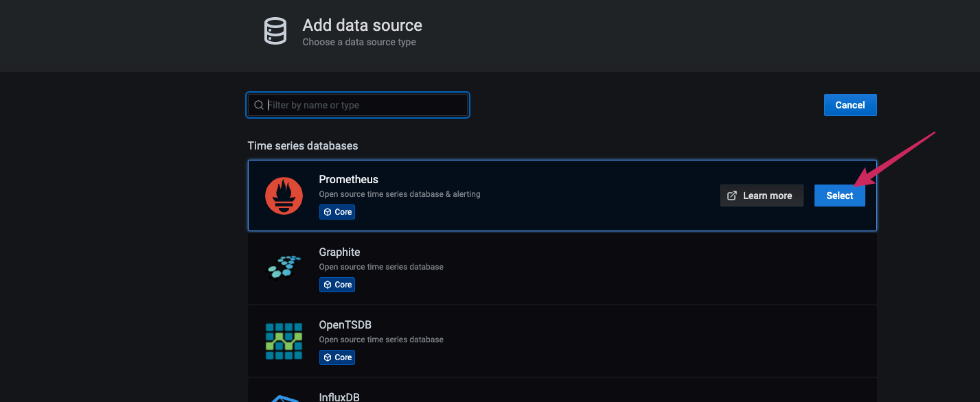The image size is (980, 402).
Task: Click the database icon beside Add data source
Action: click(x=275, y=32)
